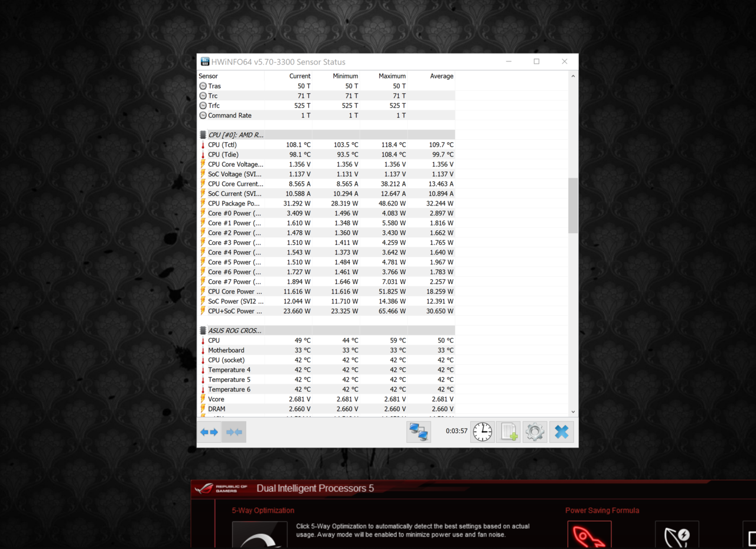Select the CPU+SoC Power ... row
756x549 pixels.
(326, 311)
